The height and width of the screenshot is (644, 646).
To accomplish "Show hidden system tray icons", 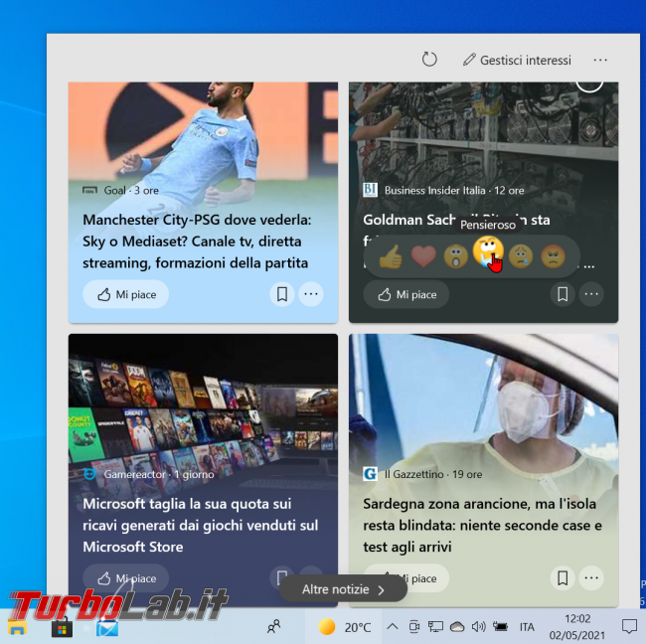I will (393, 627).
